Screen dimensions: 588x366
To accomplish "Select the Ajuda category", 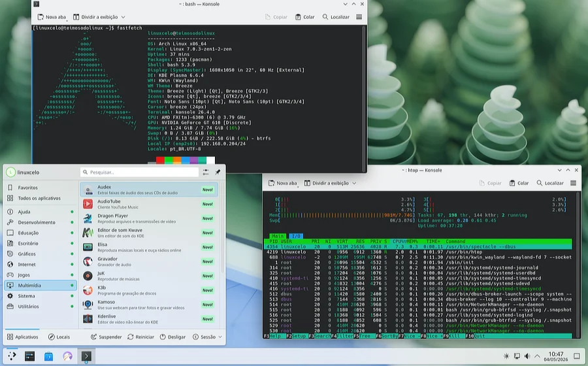I will point(41,212).
